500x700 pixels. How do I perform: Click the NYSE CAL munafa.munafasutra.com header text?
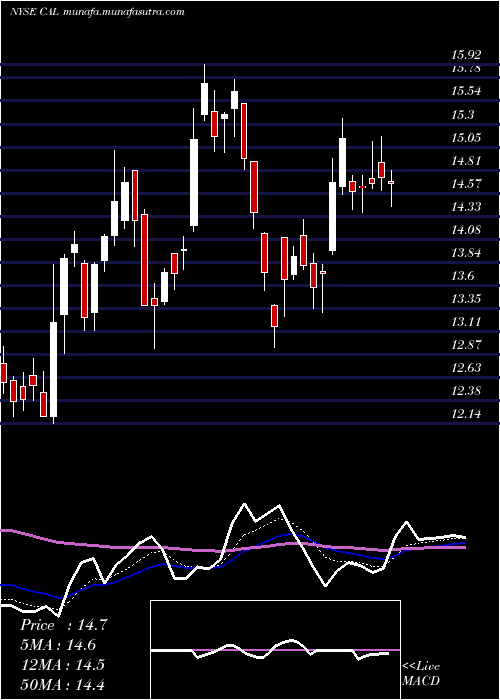(x=97, y=12)
